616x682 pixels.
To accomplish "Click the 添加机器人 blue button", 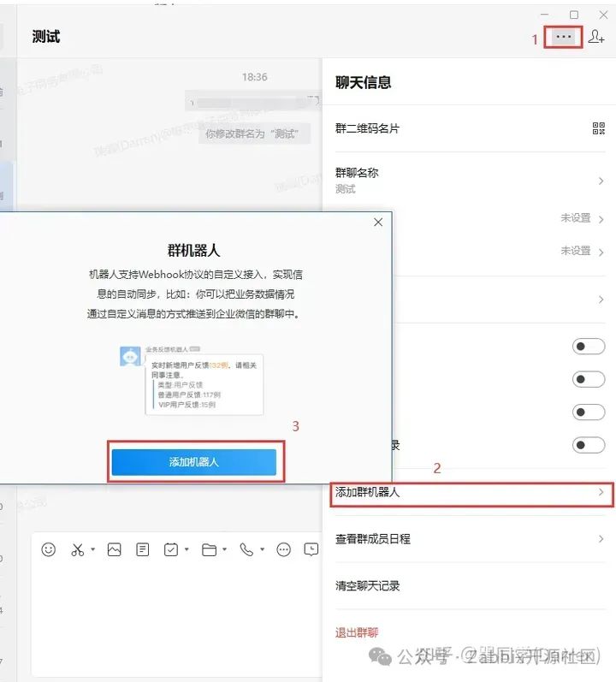I will [194, 462].
